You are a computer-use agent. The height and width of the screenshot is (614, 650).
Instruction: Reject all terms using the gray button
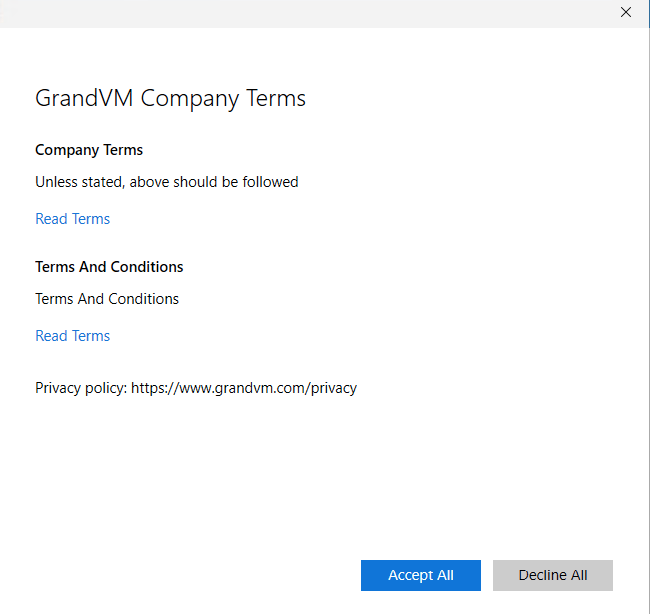click(552, 575)
